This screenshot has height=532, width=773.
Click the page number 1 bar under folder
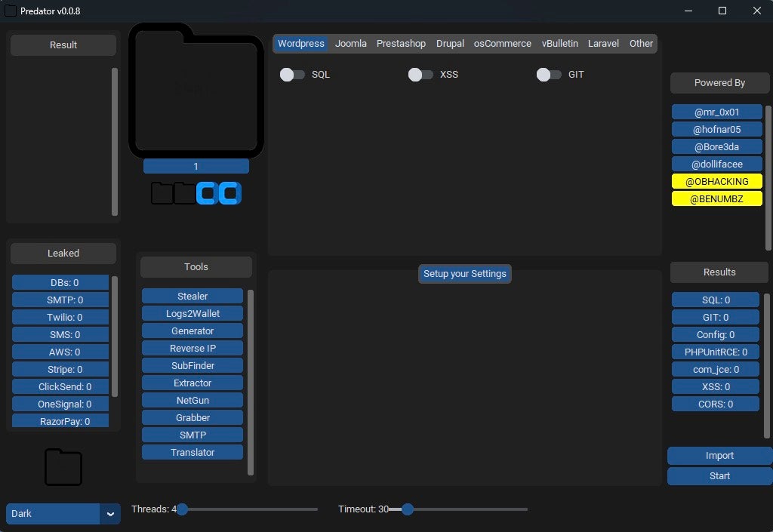point(196,167)
